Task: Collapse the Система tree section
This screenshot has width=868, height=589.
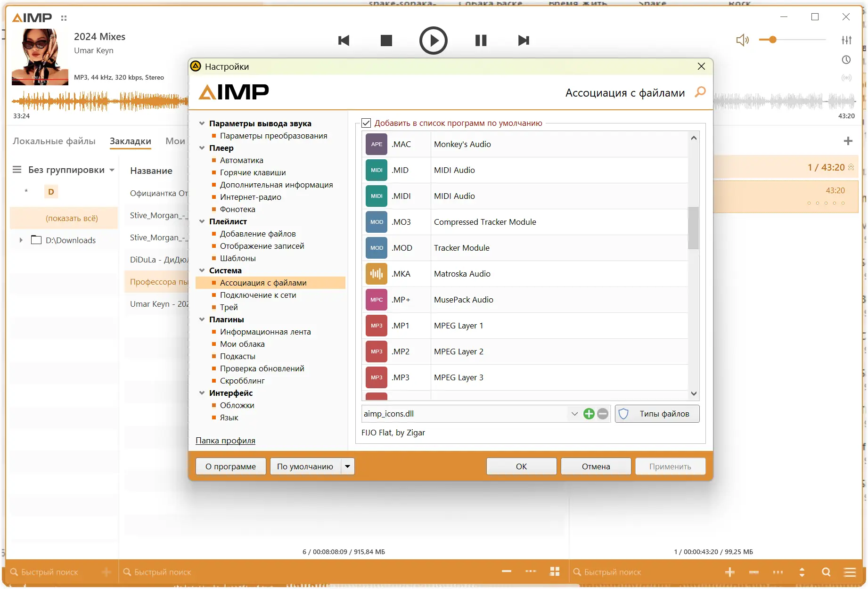Action: point(202,270)
